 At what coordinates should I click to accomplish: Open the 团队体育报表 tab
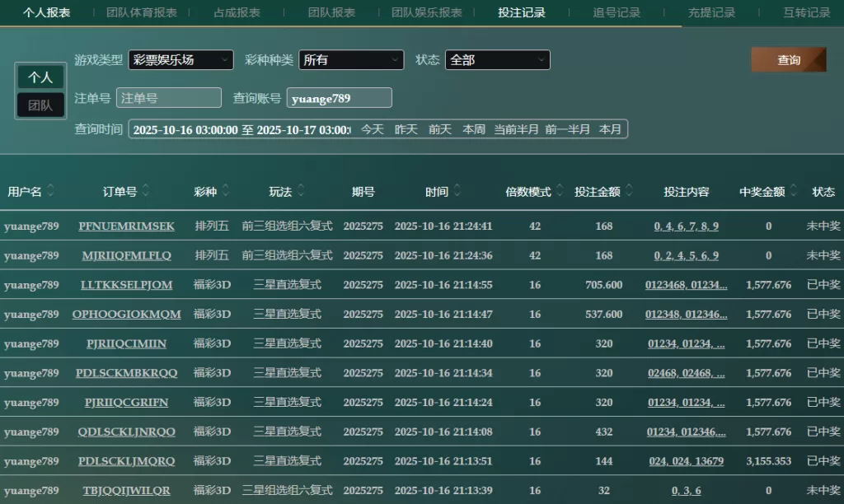coord(142,12)
